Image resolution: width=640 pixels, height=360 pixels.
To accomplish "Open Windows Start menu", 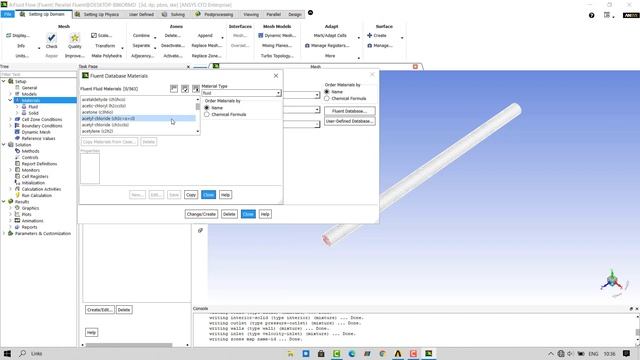I will pyautogui.click(x=7, y=353).
